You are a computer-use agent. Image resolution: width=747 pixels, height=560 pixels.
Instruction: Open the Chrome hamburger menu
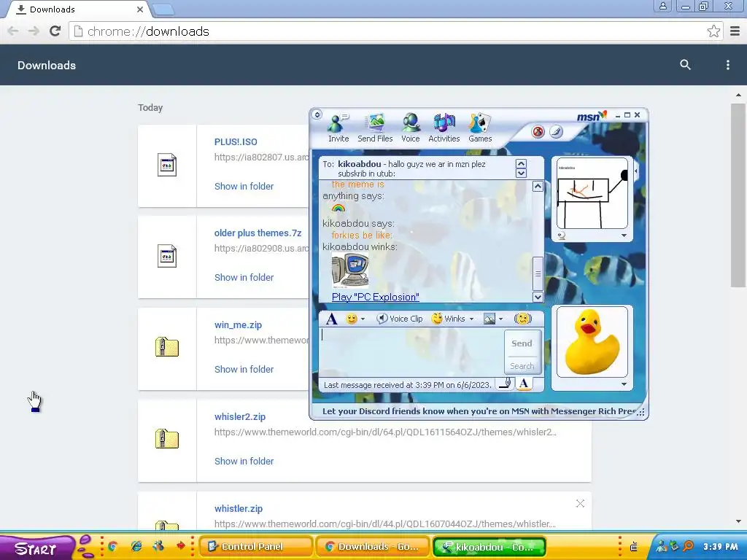(x=735, y=31)
